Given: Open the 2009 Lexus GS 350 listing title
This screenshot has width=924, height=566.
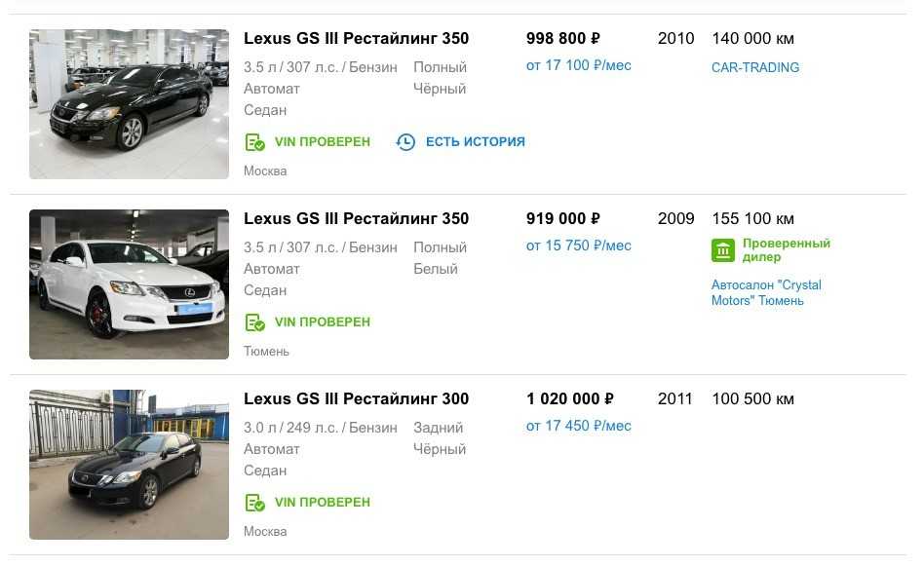Looking at the screenshot, I should [x=356, y=219].
